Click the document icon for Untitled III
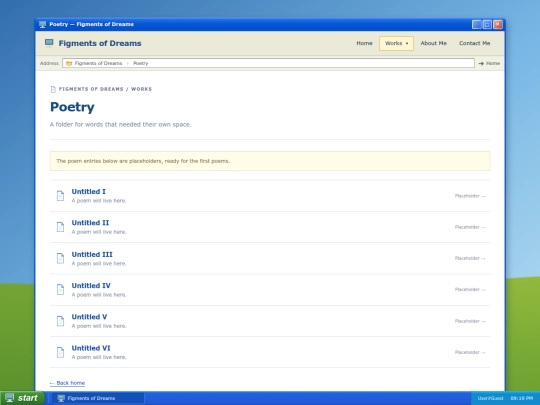The image size is (540, 405). point(60,258)
